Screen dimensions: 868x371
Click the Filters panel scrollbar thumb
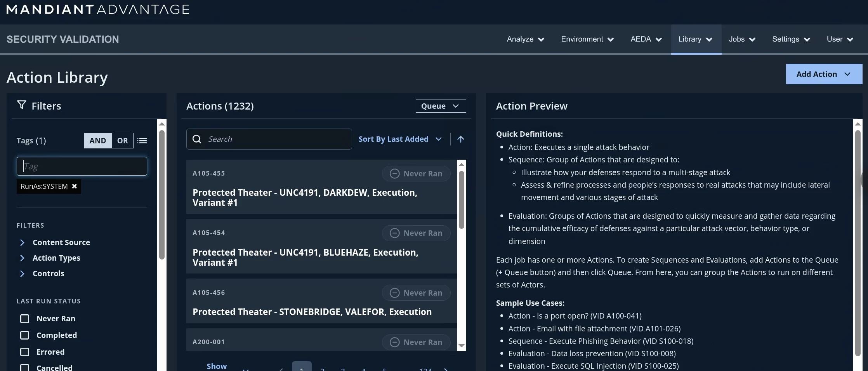pyautogui.click(x=162, y=194)
